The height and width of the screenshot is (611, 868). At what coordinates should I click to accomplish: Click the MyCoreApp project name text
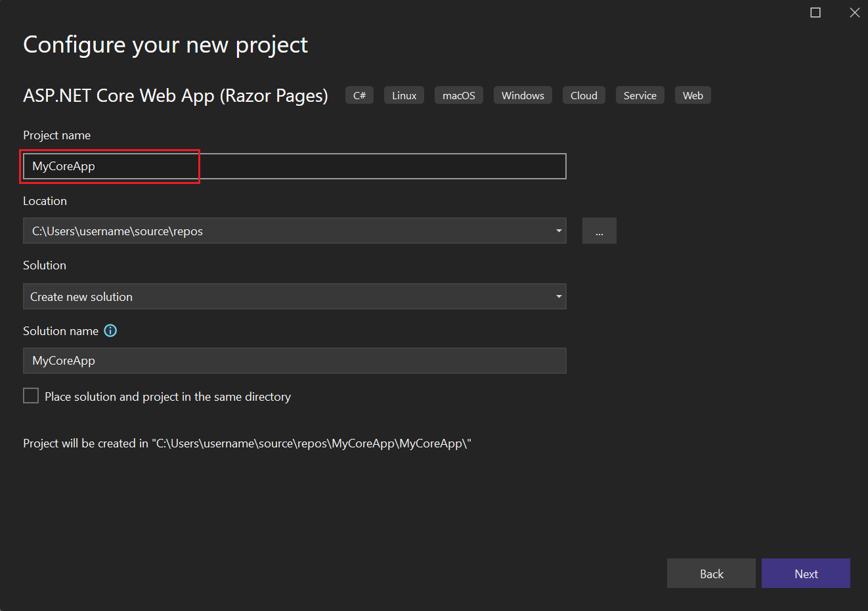64,166
